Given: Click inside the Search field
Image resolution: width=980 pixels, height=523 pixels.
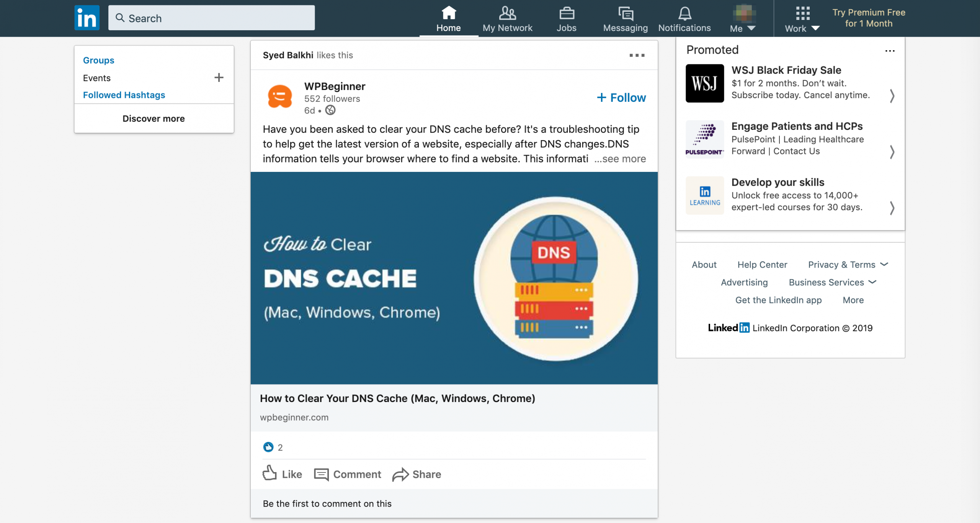Looking at the screenshot, I should point(212,18).
